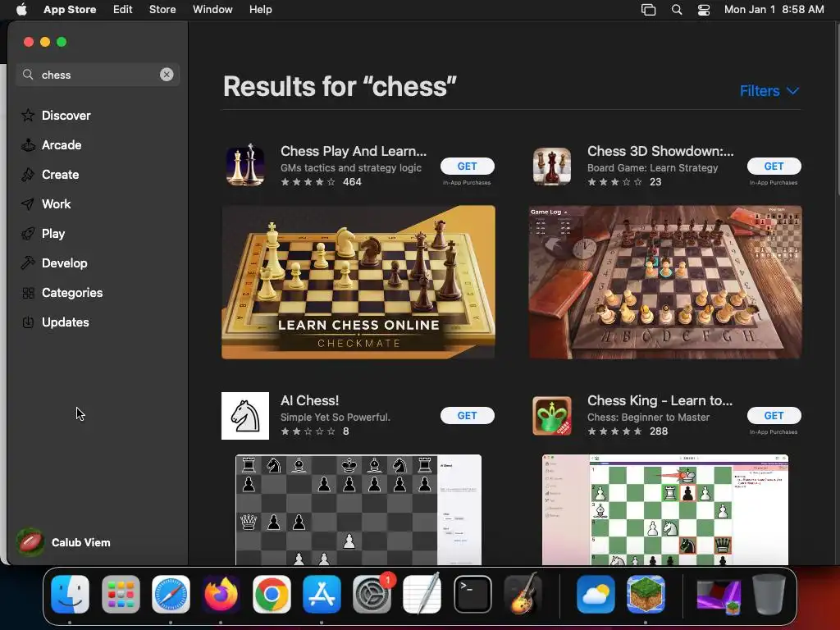
Task: Open TextEdit from the Dock
Action: point(422,595)
